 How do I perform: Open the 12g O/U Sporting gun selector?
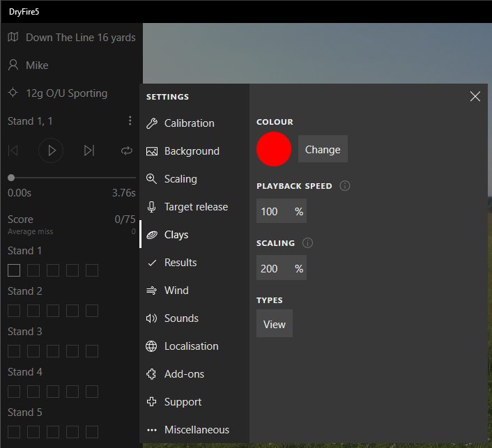66,93
